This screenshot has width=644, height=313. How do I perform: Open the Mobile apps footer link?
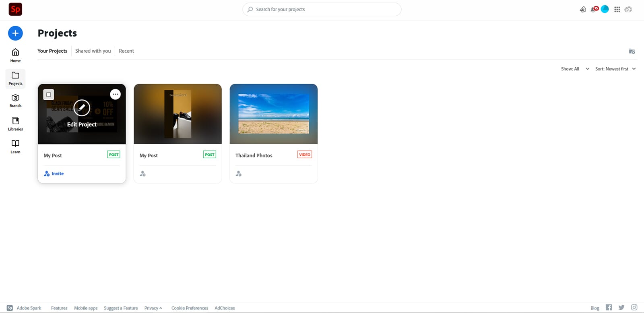tap(86, 308)
